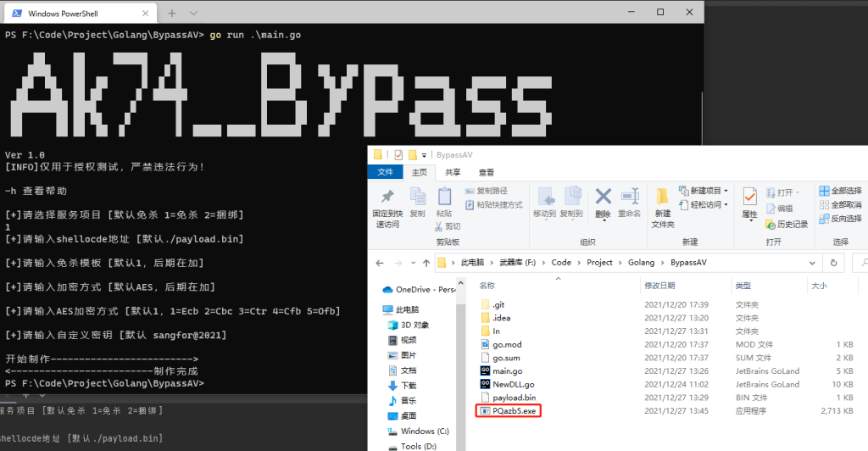Click Select none (全部取消) in ribbon

tap(840, 205)
